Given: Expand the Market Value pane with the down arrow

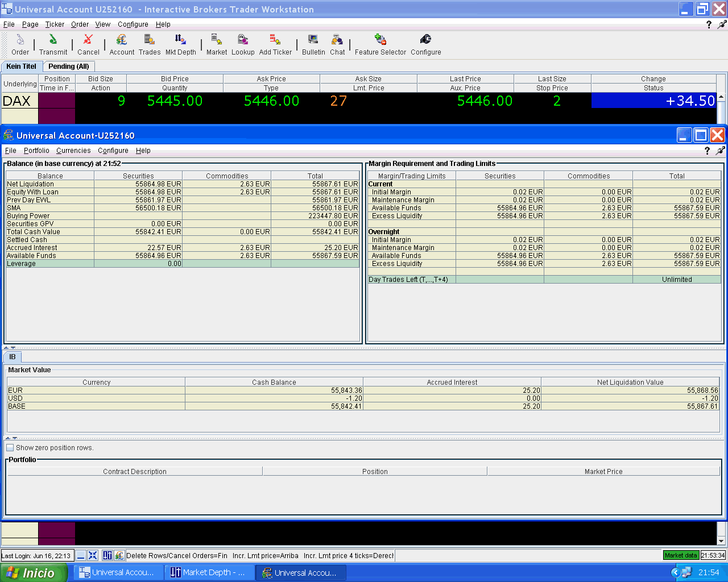Looking at the screenshot, I should pos(15,438).
